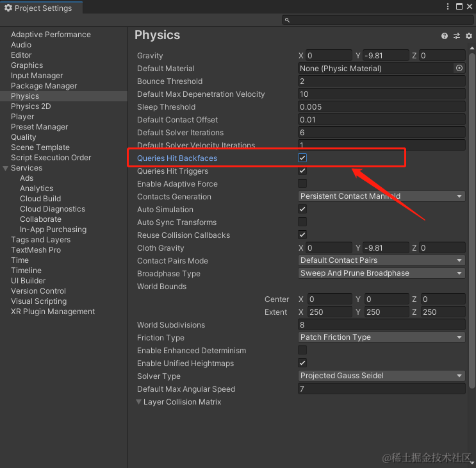Click the Default Max Angular Speed field
This screenshot has height=468, width=476.
point(382,389)
